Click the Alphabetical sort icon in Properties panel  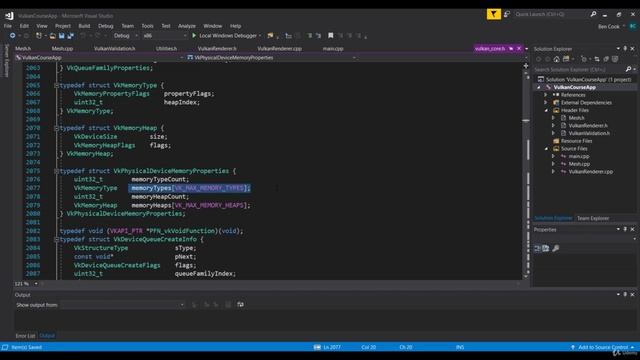point(546,248)
